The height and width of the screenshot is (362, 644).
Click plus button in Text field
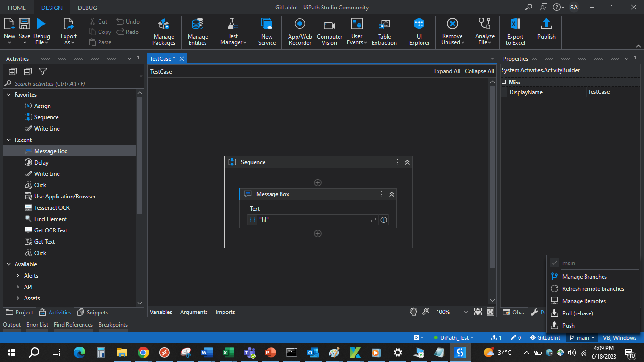[384, 220]
